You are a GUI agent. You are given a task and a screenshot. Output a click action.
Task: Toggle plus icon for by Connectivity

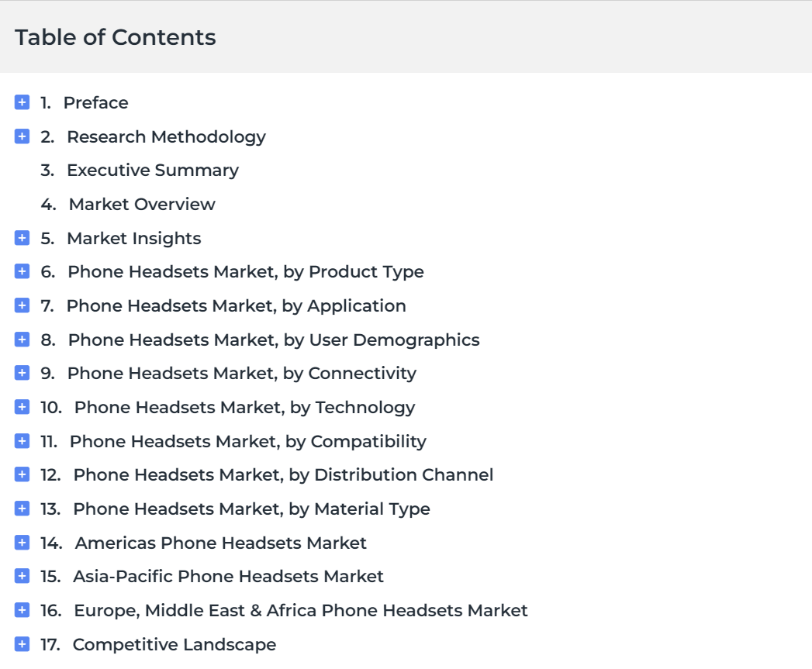point(22,373)
